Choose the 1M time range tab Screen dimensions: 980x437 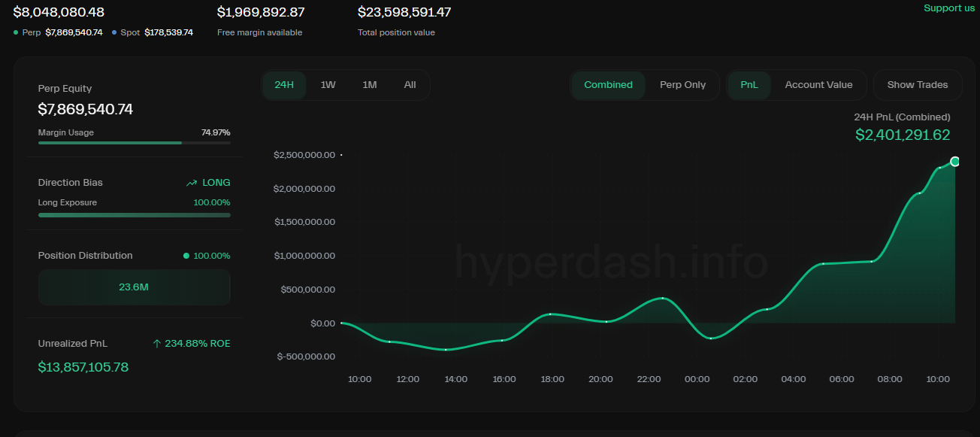[x=369, y=85]
